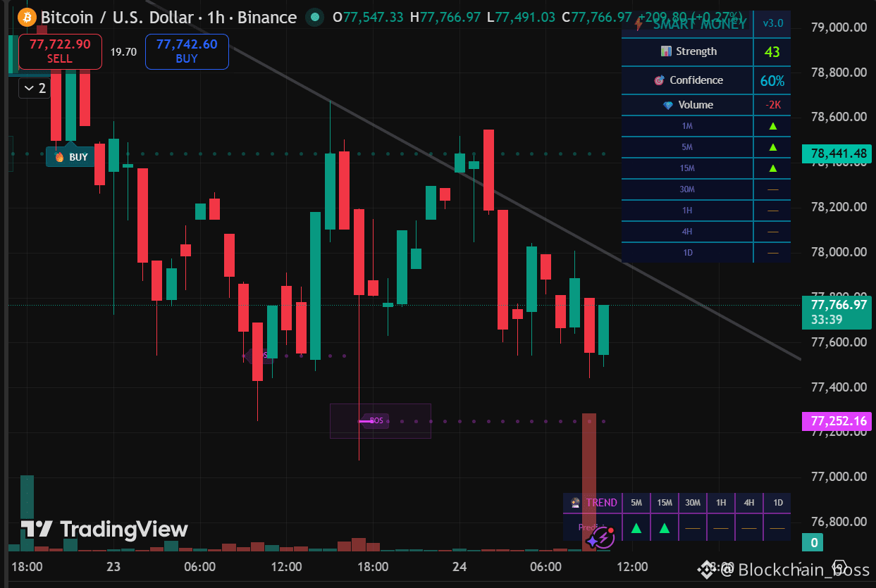Click the green 78,441.48 price label

tap(838, 154)
